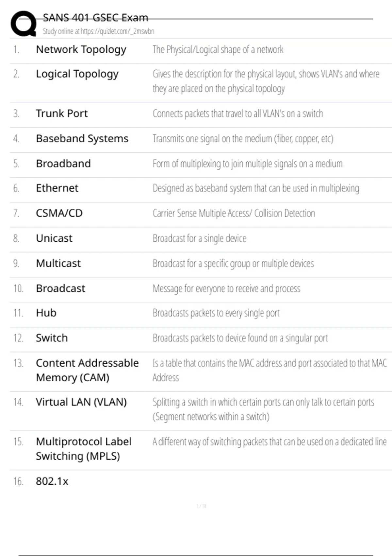Click the page number indicator at bottom
392x556 pixels.
pyautogui.click(x=201, y=506)
